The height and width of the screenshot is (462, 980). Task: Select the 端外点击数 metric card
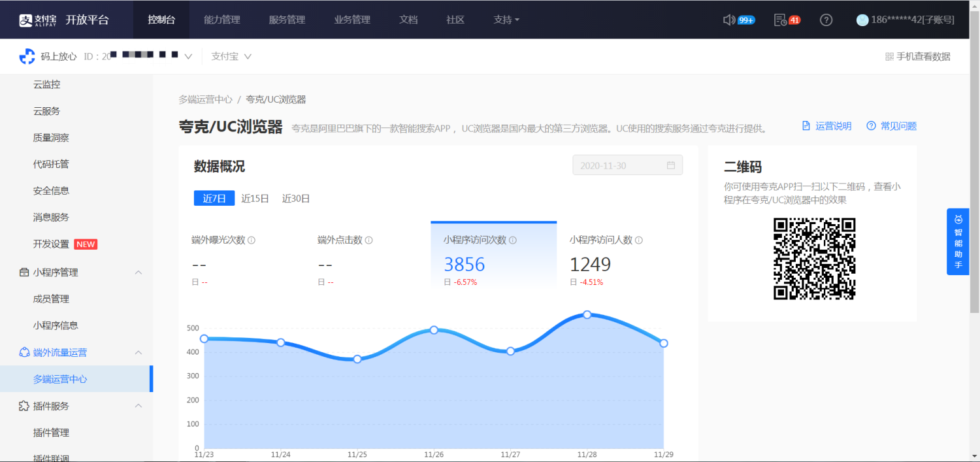(368, 255)
